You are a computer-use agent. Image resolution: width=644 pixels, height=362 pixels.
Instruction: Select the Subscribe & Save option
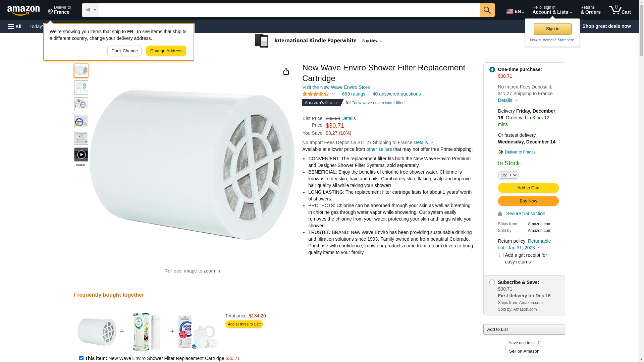coord(492,283)
